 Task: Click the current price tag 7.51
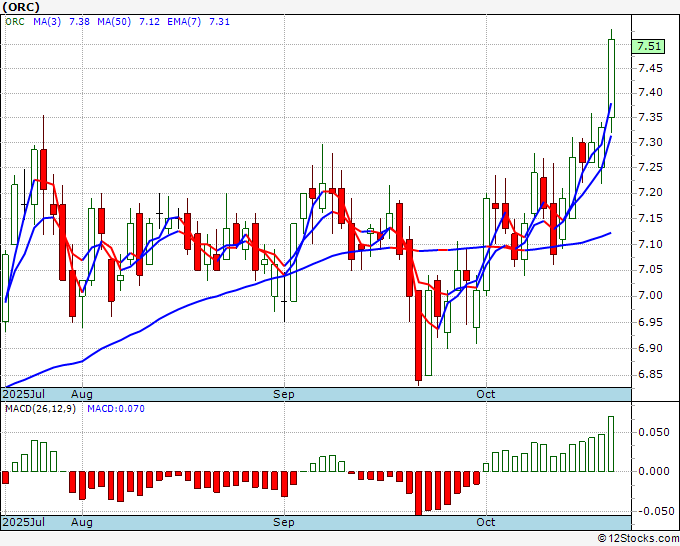click(x=649, y=46)
